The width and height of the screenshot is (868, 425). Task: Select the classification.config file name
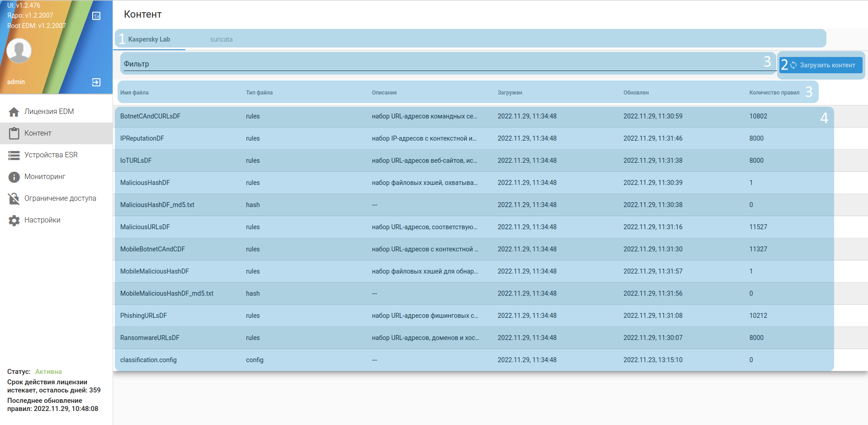tap(148, 360)
